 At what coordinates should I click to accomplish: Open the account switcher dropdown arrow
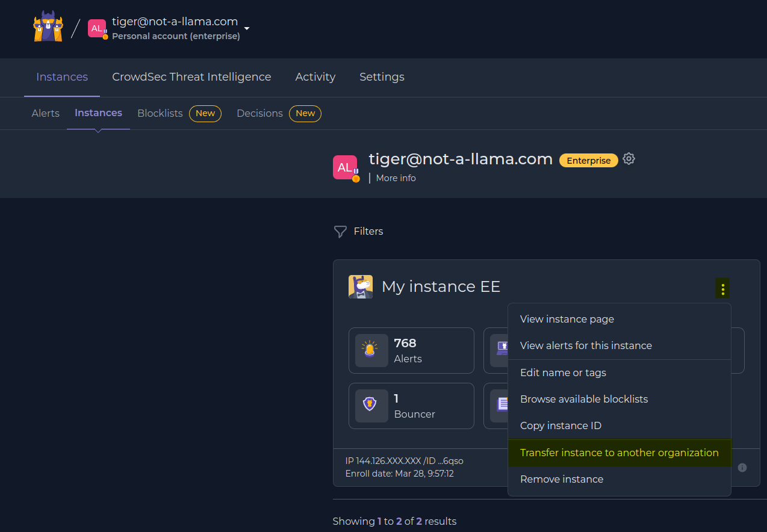pos(247,28)
